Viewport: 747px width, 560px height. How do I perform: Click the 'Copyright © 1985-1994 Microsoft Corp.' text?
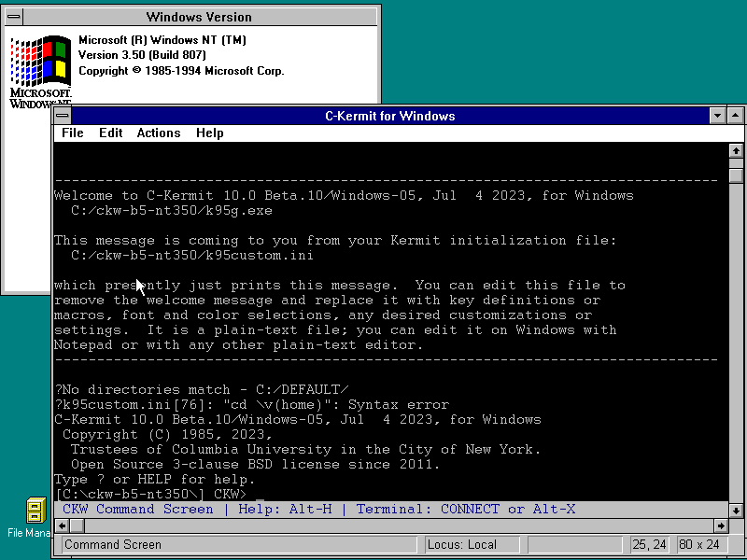click(181, 71)
